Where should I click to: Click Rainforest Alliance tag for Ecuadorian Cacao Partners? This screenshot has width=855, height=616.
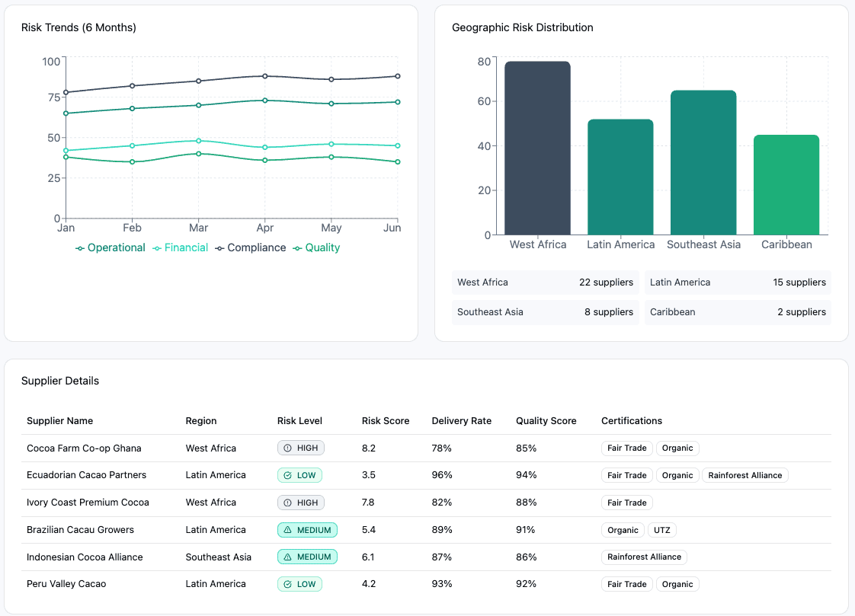pos(745,475)
